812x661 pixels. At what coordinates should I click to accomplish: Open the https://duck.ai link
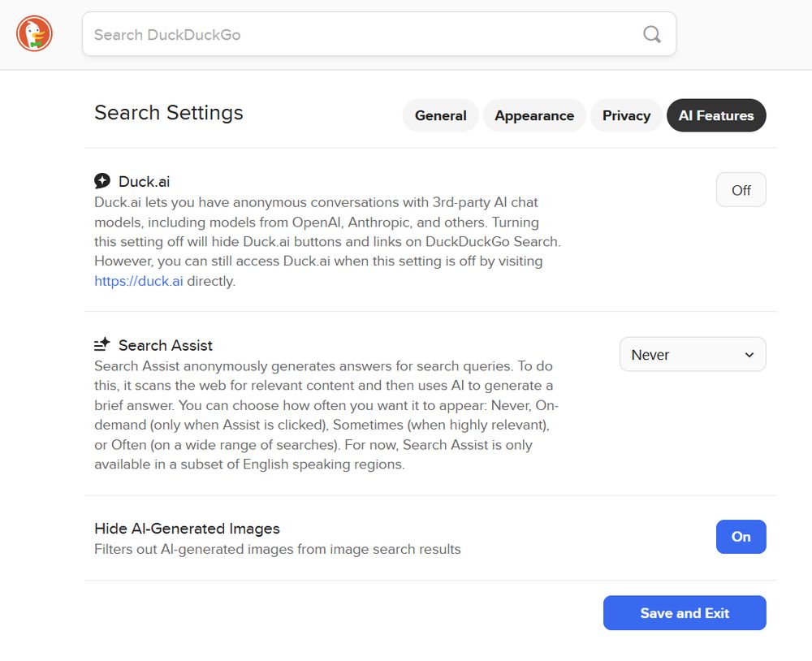[138, 281]
